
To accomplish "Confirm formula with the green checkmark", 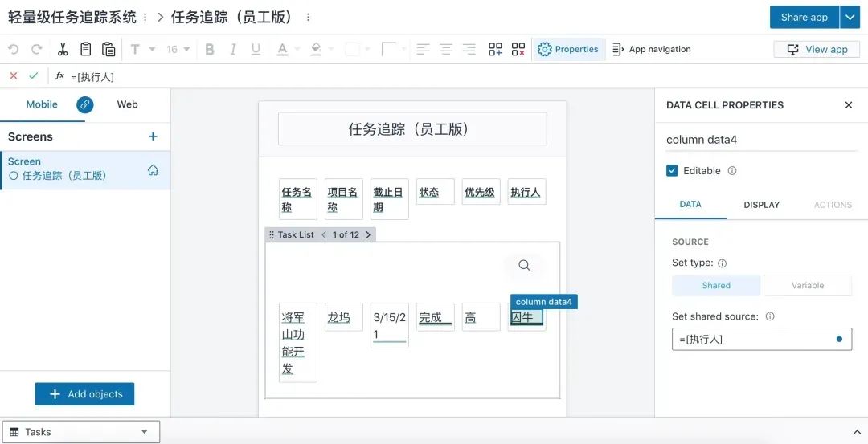I will click(x=34, y=76).
